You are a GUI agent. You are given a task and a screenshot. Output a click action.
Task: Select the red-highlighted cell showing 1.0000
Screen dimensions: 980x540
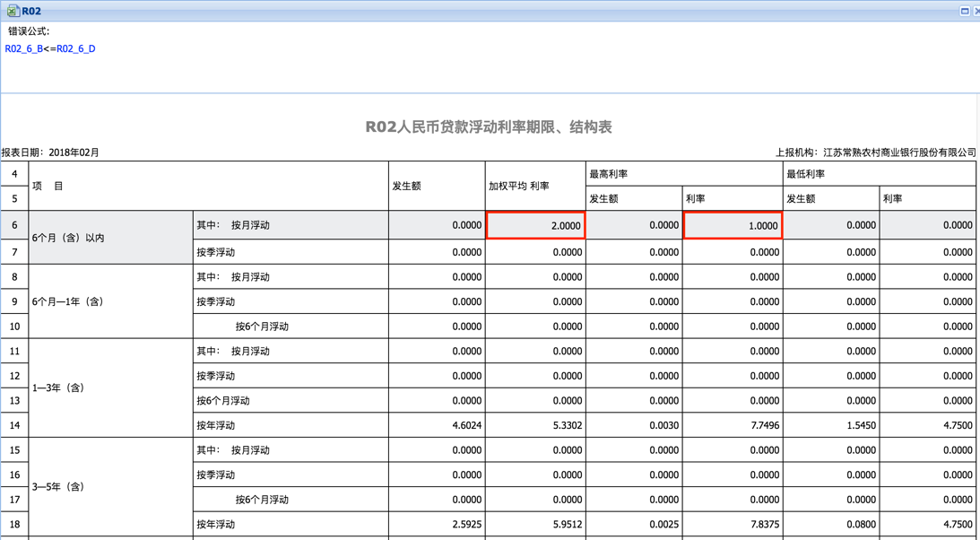coord(733,225)
